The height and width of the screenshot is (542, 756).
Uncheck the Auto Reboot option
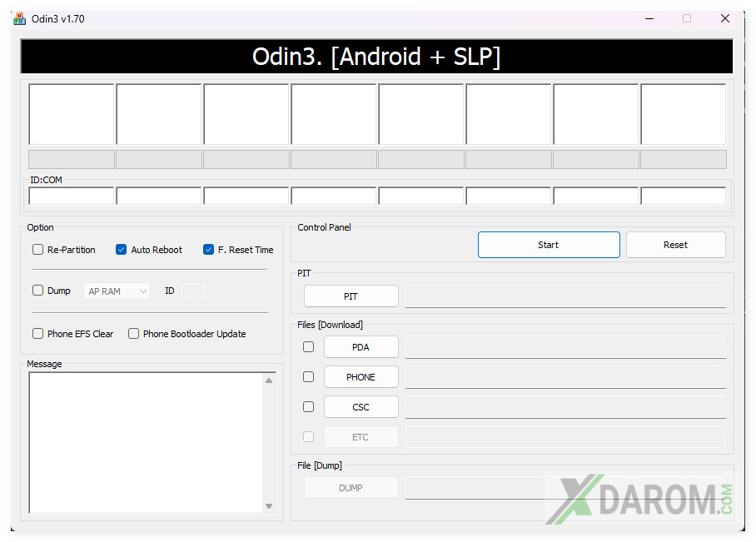tap(122, 250)
